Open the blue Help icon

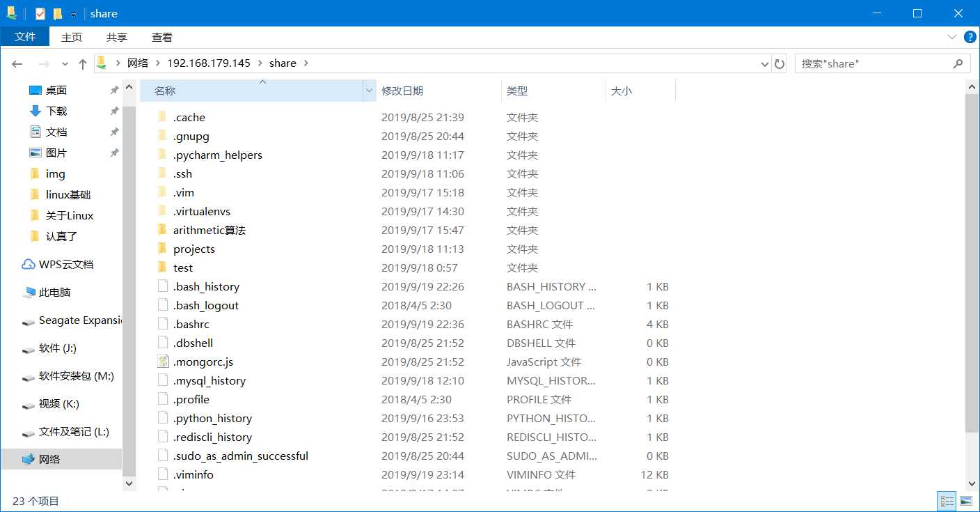969,37
